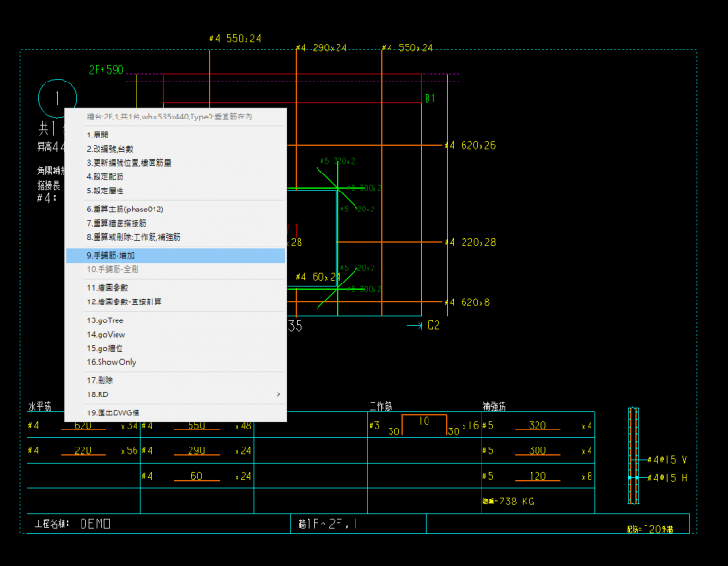This screenshot has width=728, height=566.
Task: Select the #4 620x8 rebar label
Action: pos(467,302)
